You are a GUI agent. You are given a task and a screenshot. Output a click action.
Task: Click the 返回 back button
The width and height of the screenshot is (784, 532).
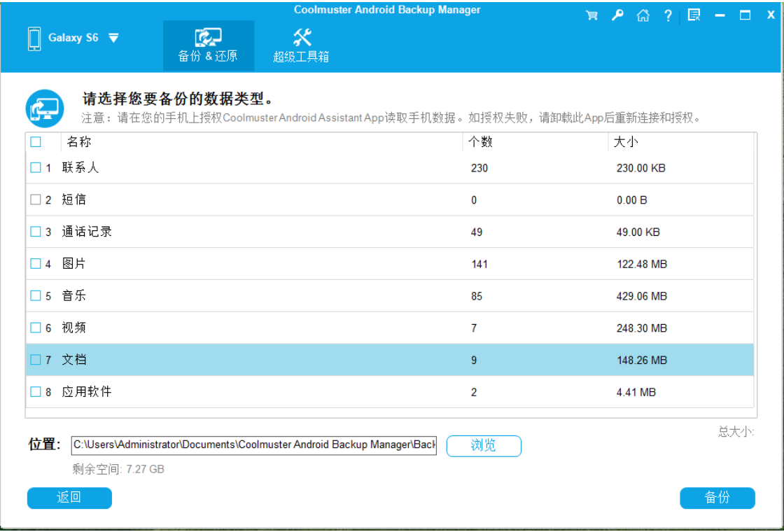pyautogui.click(x=69, y=498)
